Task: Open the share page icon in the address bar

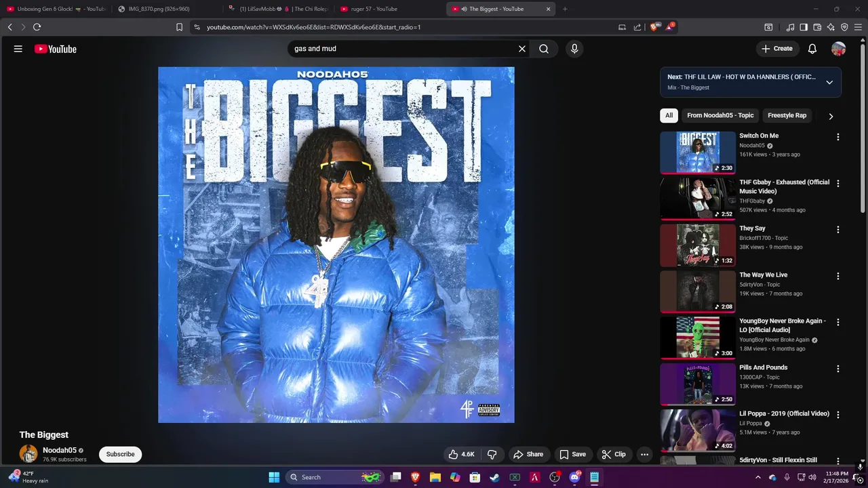Action: [637, 27]
